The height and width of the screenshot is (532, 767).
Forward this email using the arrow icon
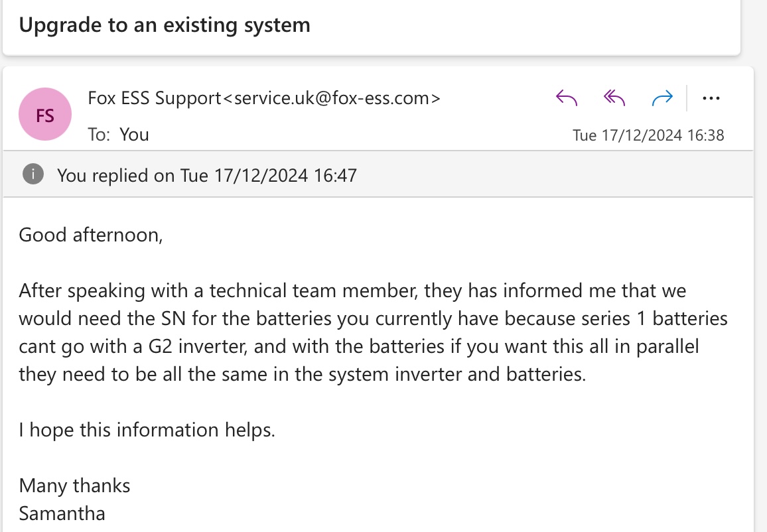[662, 99]
